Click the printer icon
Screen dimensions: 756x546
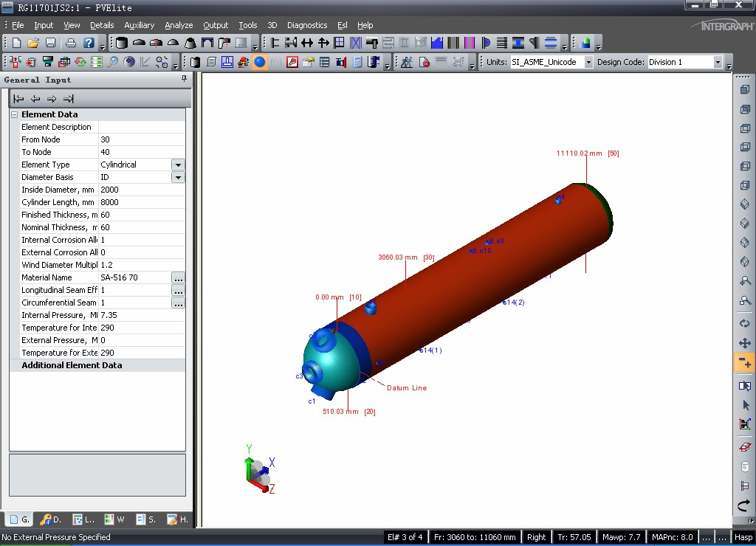pyautogui.click(x=71, y=43)
